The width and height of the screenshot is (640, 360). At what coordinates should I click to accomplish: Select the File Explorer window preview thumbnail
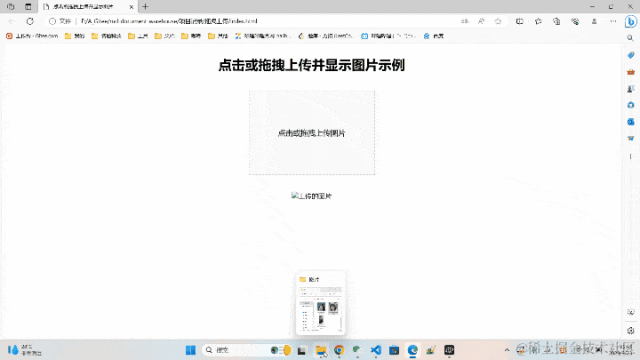320,303
